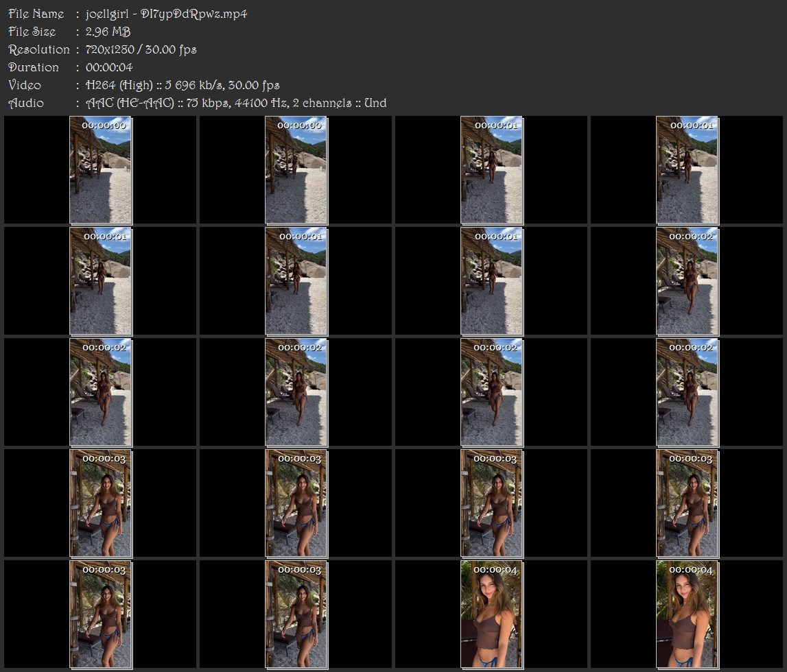Click the 'Resolution' label

[39, 49]
